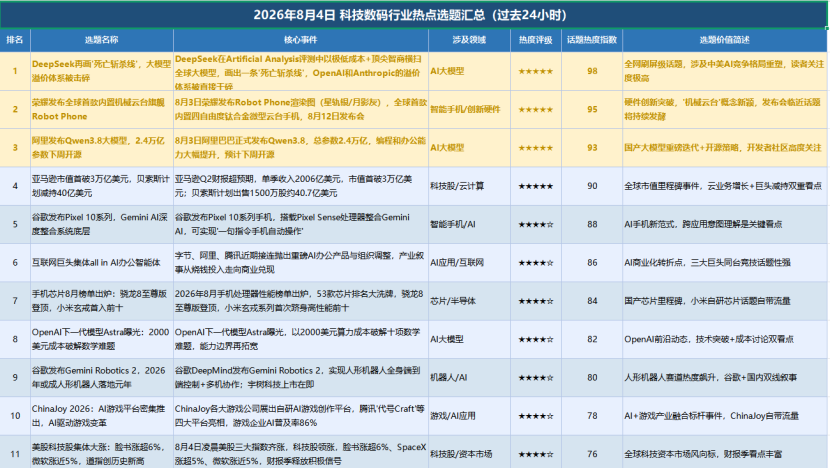Select heat index cell '78'

point(592,416)
